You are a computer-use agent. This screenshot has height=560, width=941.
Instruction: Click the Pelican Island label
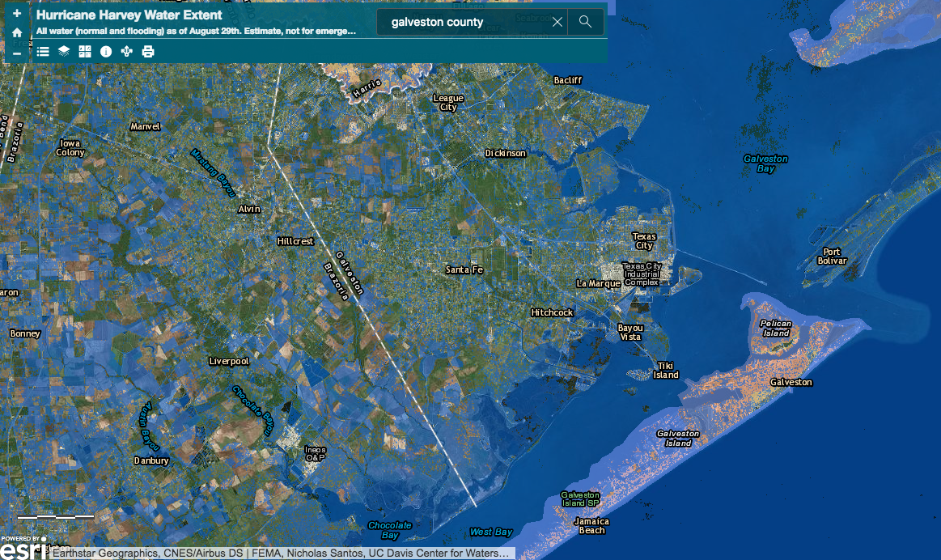pyautogui.click(x=776, y=328)
